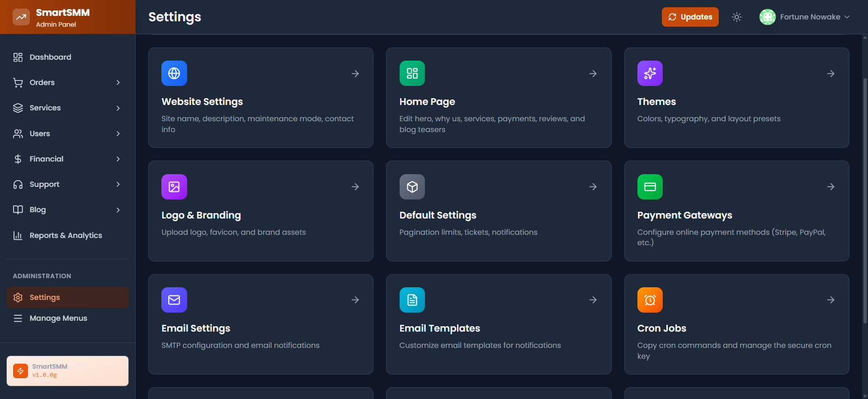This screenshot has width=868, height=399.
Task: Open Manage Menus in the sidebar
Action: [58, 318]
